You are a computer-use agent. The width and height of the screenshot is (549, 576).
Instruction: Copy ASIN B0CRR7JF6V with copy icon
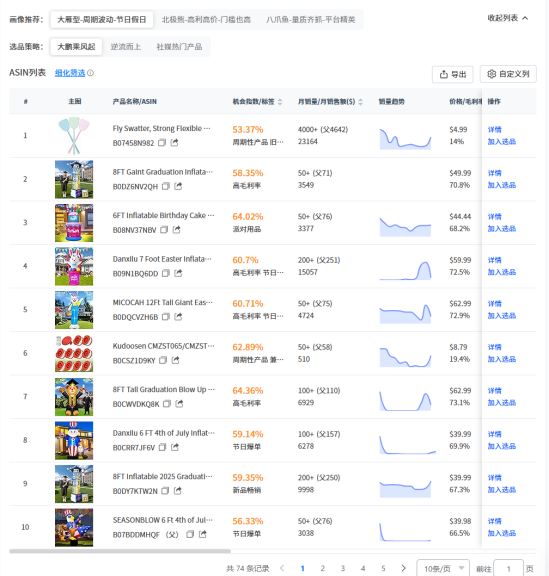point(162,447)
